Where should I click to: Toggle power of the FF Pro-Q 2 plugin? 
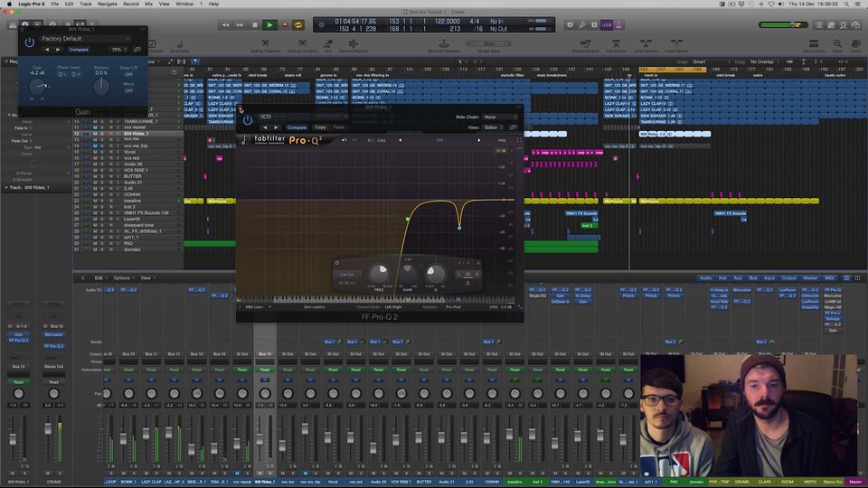click(248, 119)
